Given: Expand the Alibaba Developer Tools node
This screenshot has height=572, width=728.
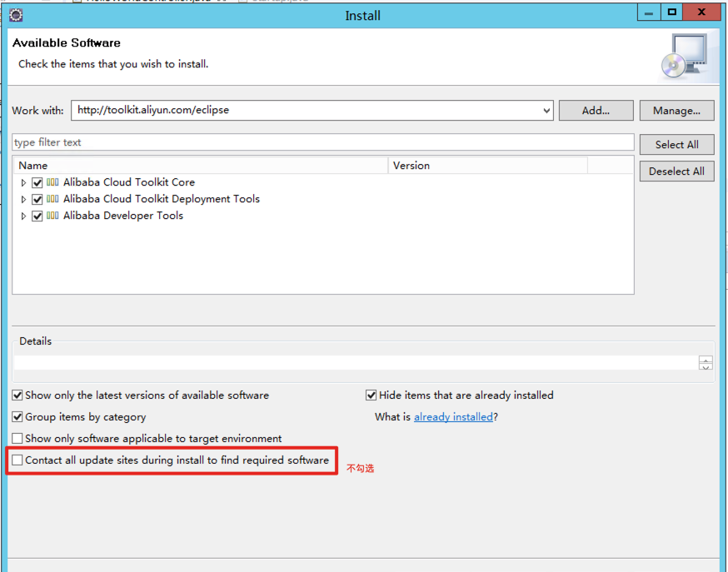Looking at the screenshot, I should (23, 216).
